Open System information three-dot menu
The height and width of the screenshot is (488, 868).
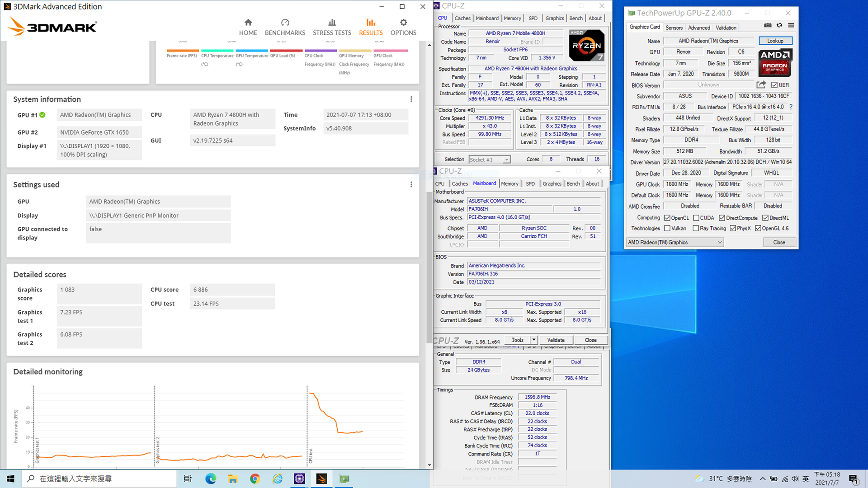(x=411, y=99)
